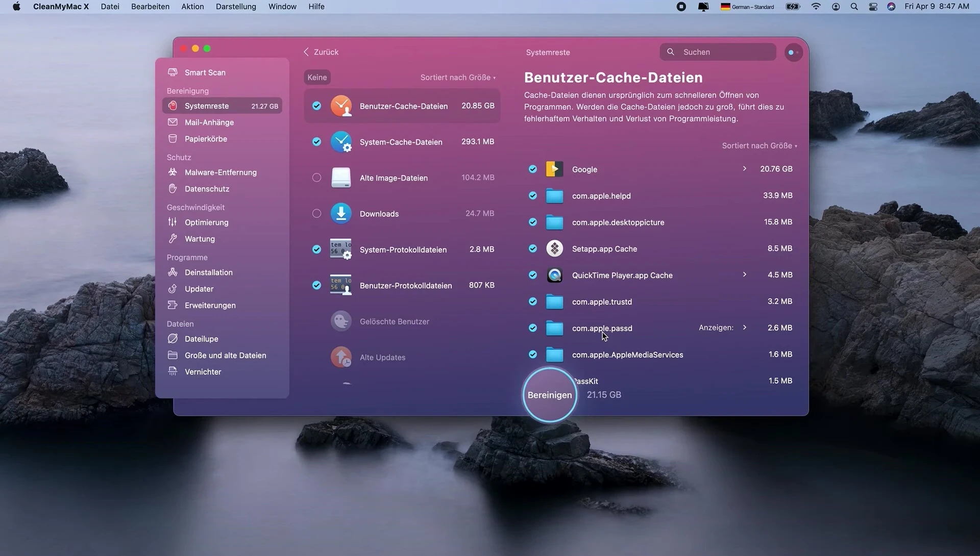Image resolution: width=980 pixels, height=556 pixels.
Task: Open Große und alte Dateien icon
Action: [173, 355]
